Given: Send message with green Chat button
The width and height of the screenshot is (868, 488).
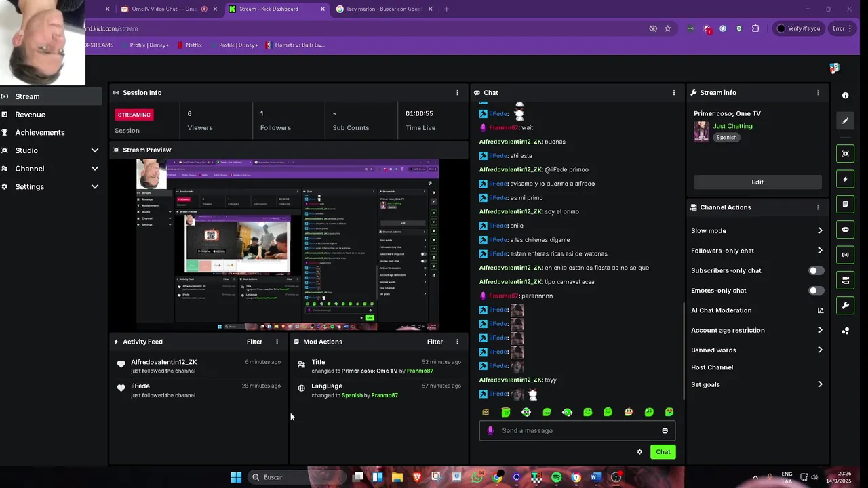Looking at the screenshot, I should 663,452.
